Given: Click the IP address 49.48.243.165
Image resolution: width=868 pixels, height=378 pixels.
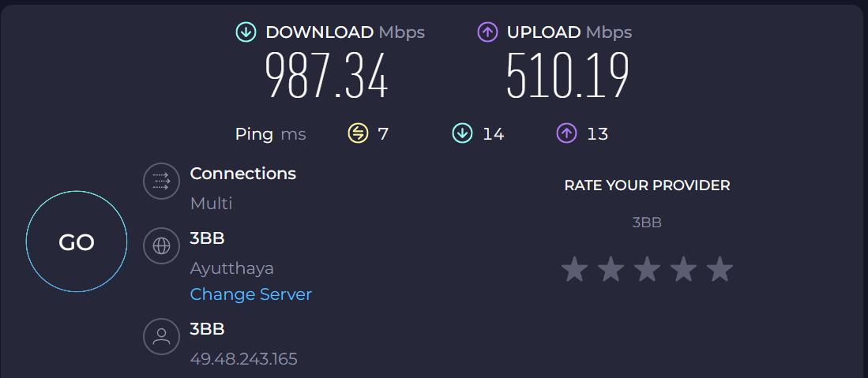Looking at the screenshot, I should [x=244, y=359].
